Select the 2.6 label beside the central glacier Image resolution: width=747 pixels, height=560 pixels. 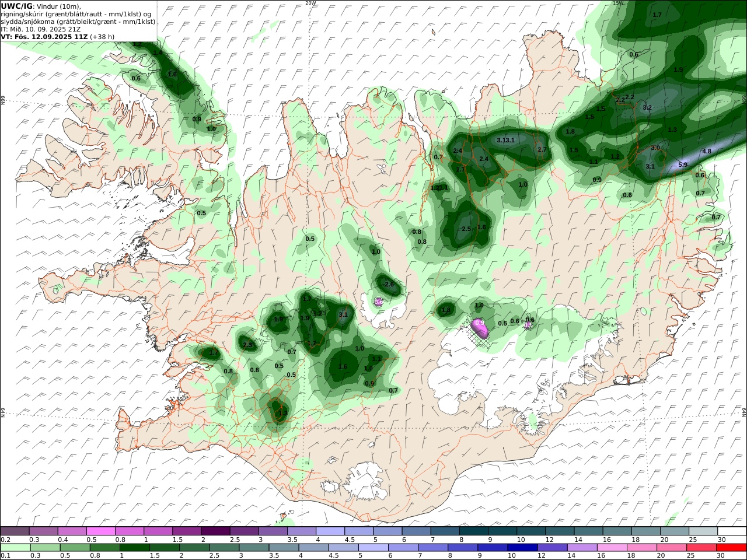tap(389, 284)
